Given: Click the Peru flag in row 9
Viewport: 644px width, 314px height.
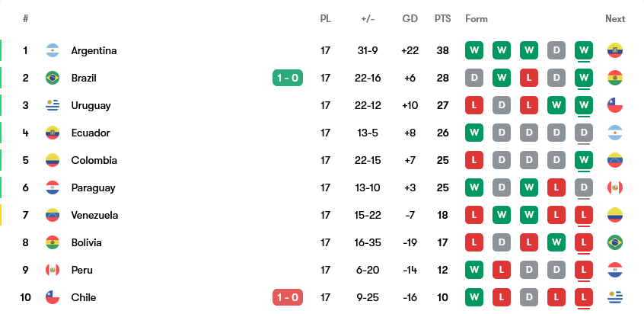Looking at the screenshot, I should (x=53, y=270).
